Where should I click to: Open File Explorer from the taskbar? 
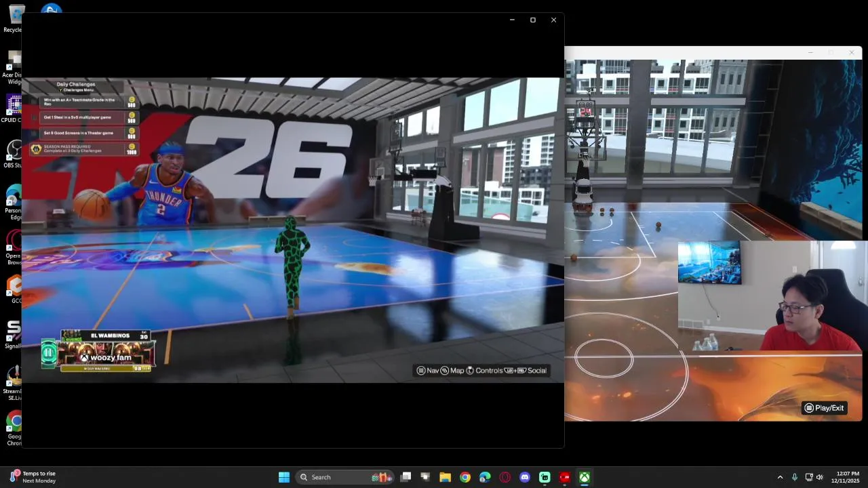[445, 477]
